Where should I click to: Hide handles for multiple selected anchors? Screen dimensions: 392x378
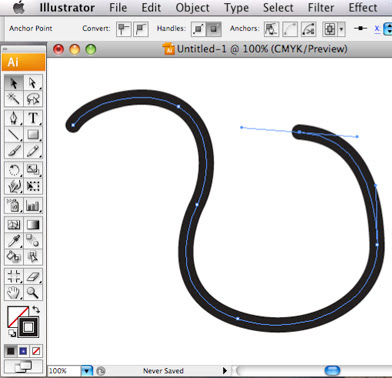pos(214,29)
